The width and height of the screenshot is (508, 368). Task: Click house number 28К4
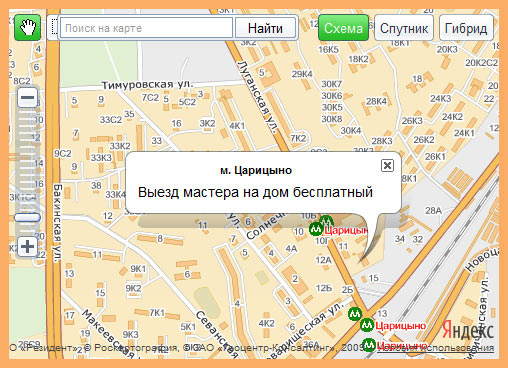pyautogui.click(x=376, y=101)
